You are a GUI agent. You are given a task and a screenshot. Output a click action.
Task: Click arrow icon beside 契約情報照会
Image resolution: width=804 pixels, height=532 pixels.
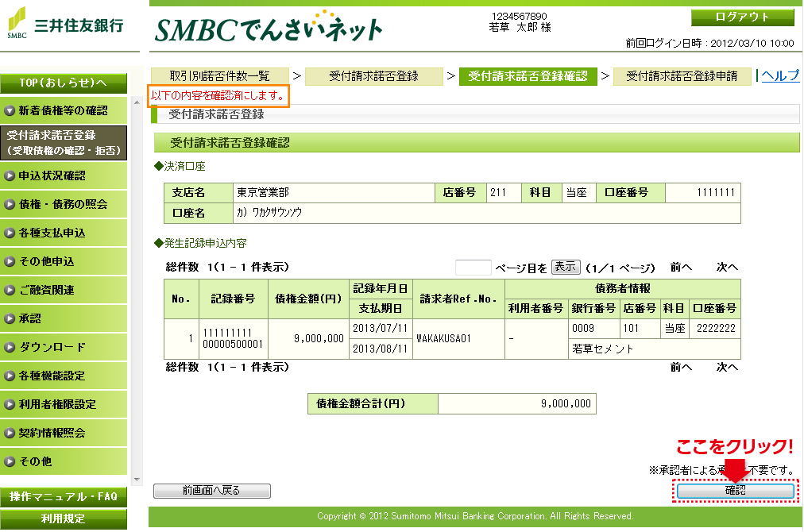click(10, 433)
